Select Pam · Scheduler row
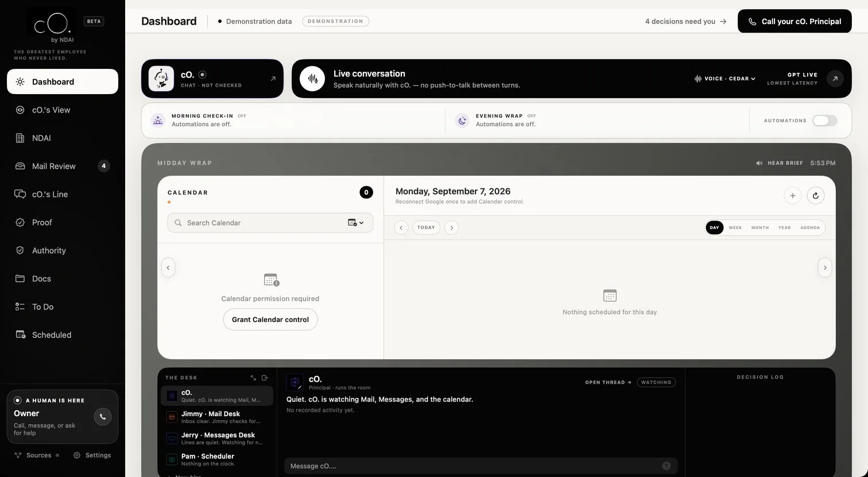 click(217, 460)
